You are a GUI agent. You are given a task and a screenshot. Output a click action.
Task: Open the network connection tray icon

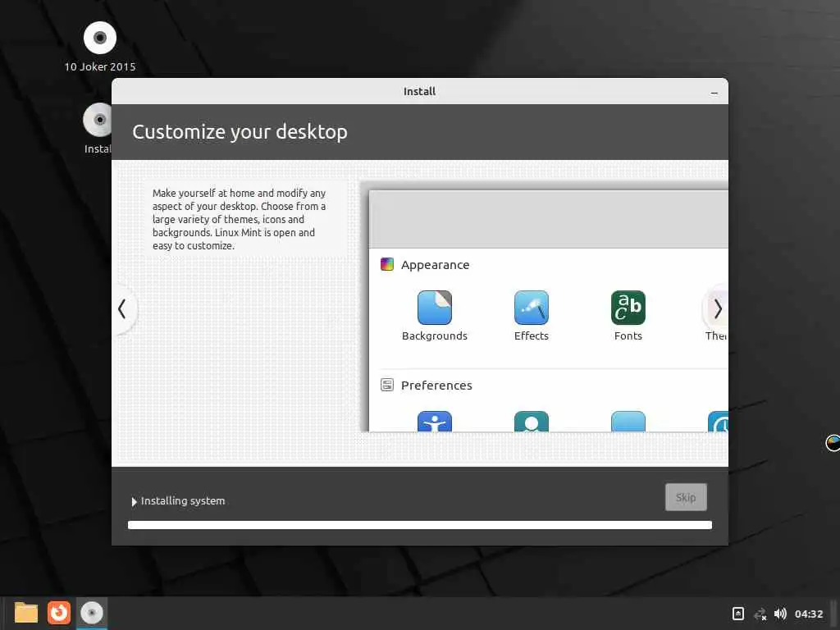point(760,614)
